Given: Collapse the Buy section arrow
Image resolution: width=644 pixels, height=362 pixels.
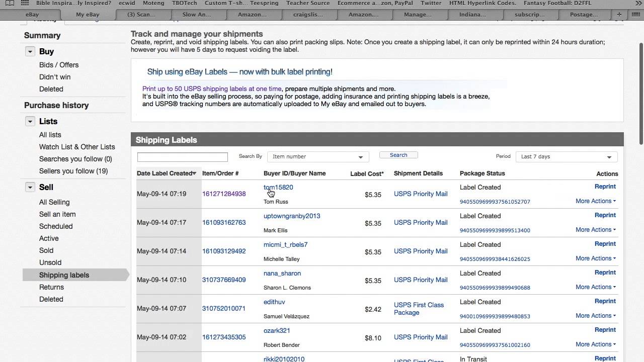Looking at the screenshot, I should pyautogui.click(x=30, y=51).
